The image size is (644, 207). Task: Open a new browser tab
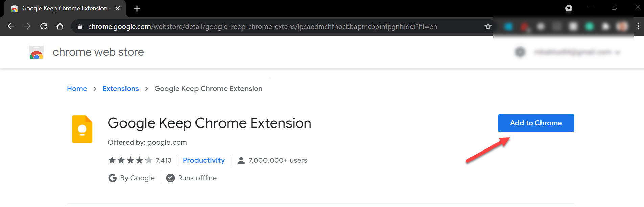click(x=137, y=8)
